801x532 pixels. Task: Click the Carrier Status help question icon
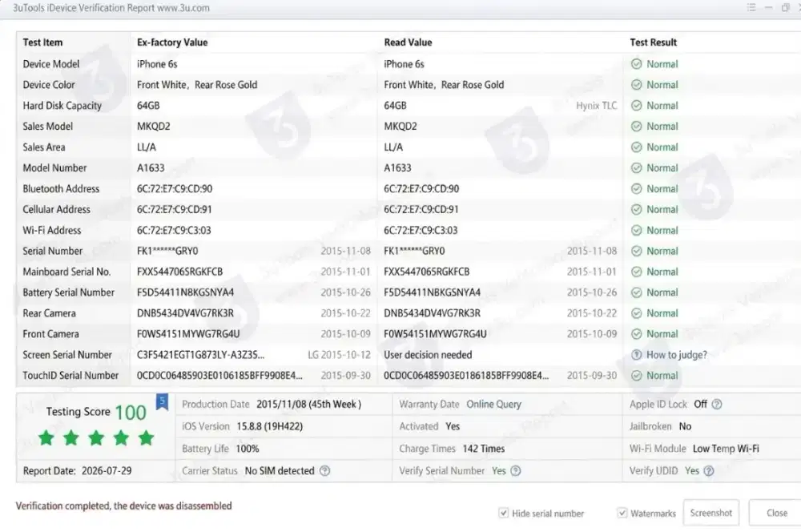[325, 470]
